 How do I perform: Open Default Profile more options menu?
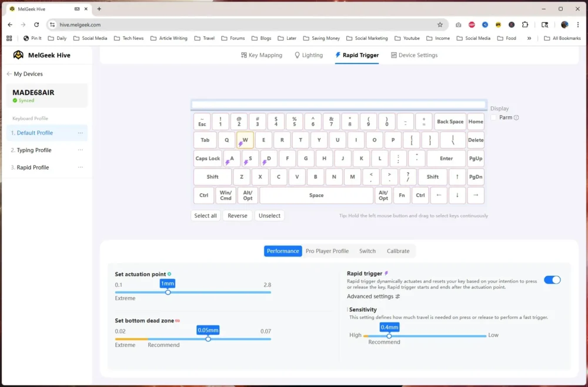[80, 133]
